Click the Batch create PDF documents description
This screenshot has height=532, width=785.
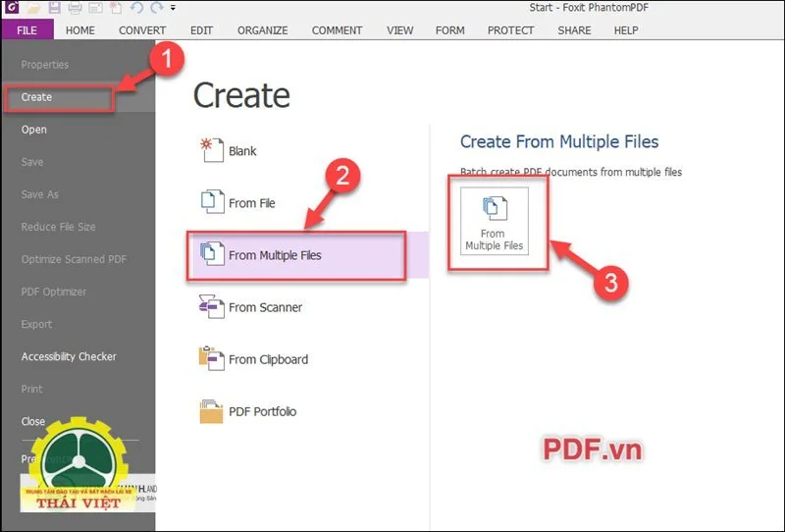click(571, 172)
